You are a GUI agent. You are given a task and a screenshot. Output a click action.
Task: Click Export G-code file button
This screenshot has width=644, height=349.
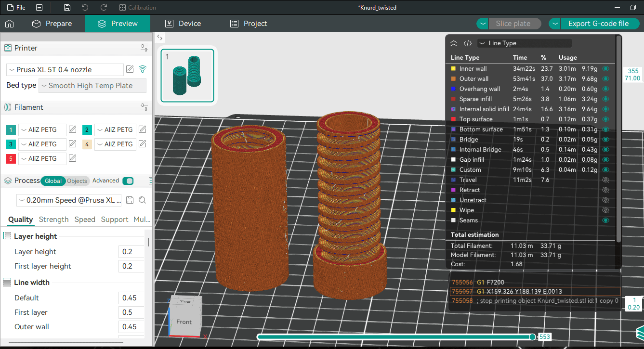pos(598,24)
